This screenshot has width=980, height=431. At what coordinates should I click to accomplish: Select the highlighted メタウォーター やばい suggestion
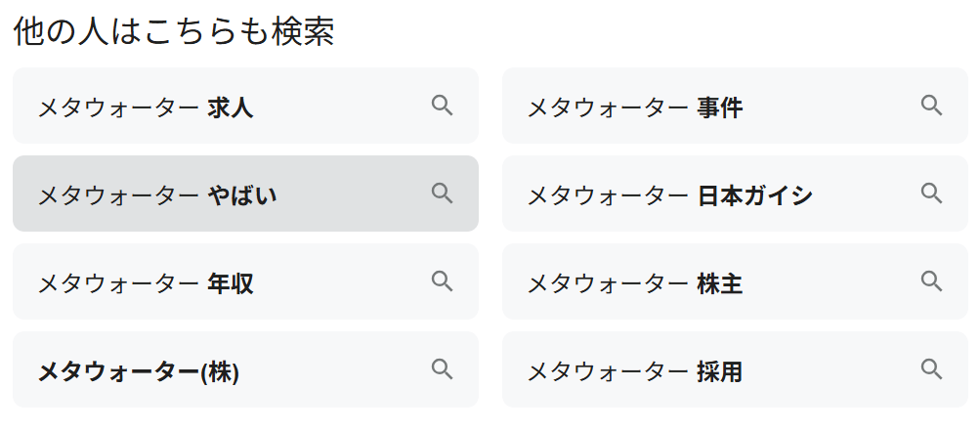[x=156, y=194]
